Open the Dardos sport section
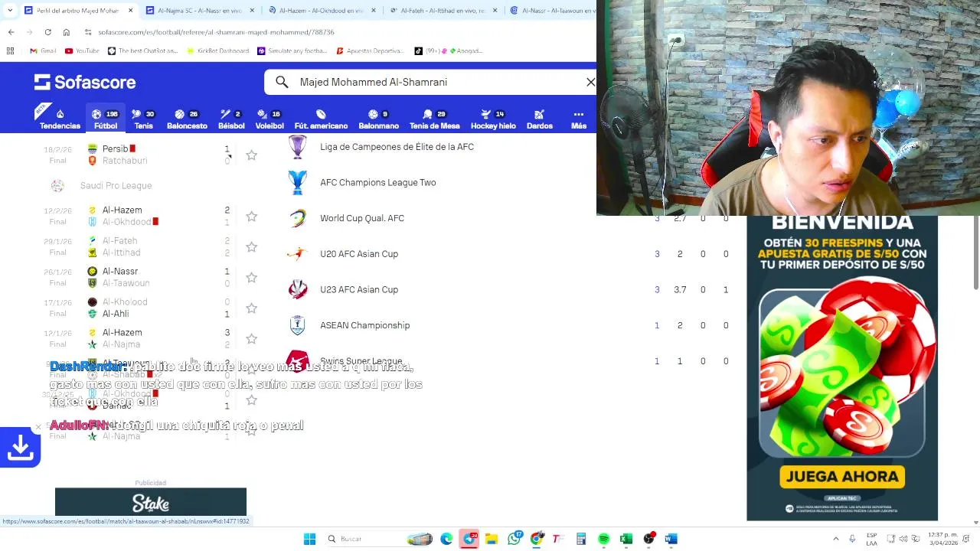 coord(540,119)
